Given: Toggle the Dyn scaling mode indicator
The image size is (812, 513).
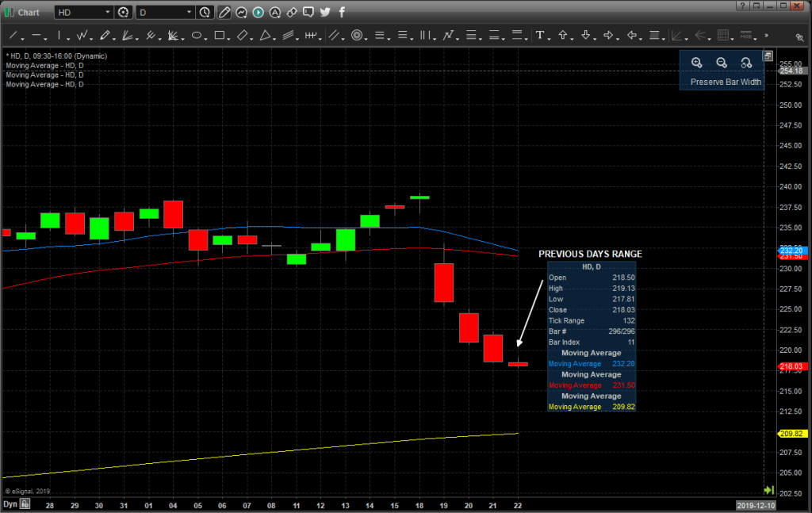Looking at the screenshot, I should point(10,504).
